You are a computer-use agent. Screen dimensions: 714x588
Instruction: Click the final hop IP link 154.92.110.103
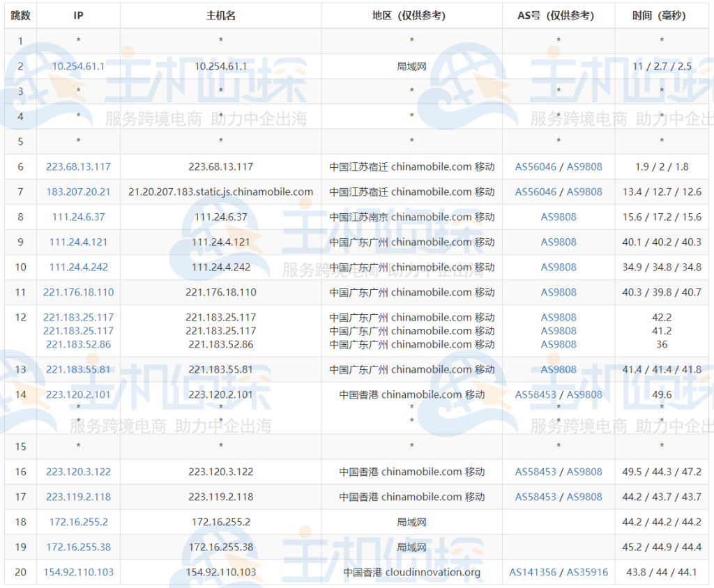pos(78,572)
